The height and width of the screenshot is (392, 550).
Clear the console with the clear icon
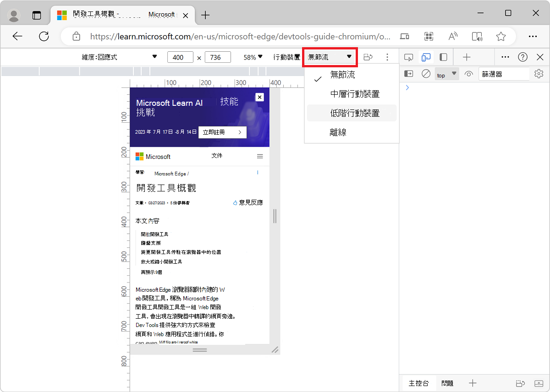tap(426, 73)
